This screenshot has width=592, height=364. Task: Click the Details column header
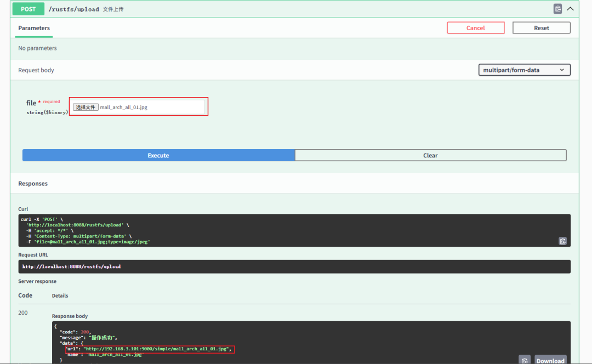point(60,295)
